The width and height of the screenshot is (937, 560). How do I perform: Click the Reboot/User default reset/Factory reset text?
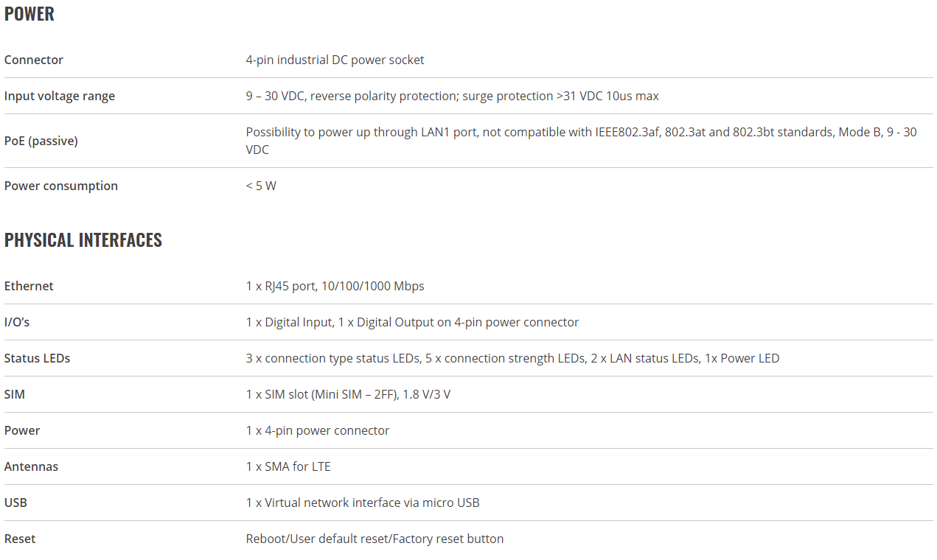click(x=375, y=539)
